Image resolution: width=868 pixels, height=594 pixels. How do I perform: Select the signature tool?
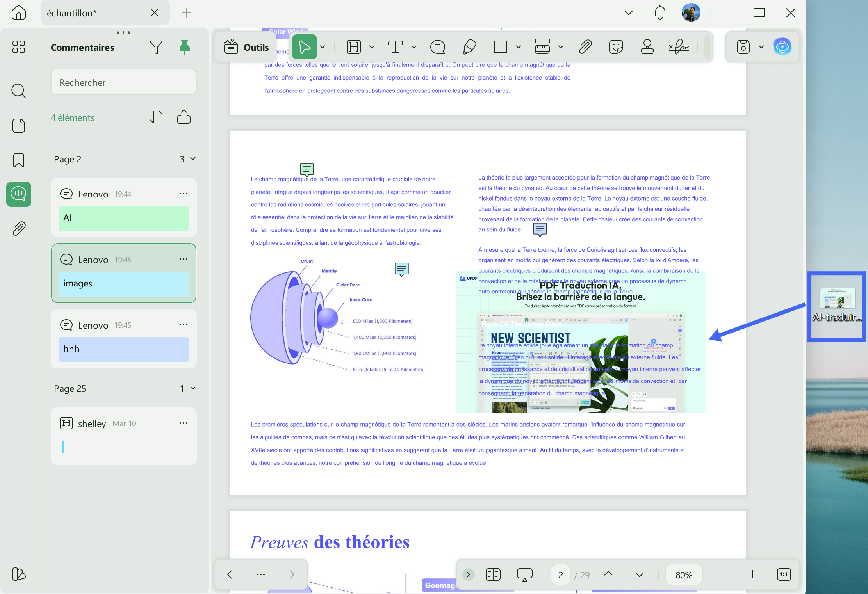pos(679,47)
